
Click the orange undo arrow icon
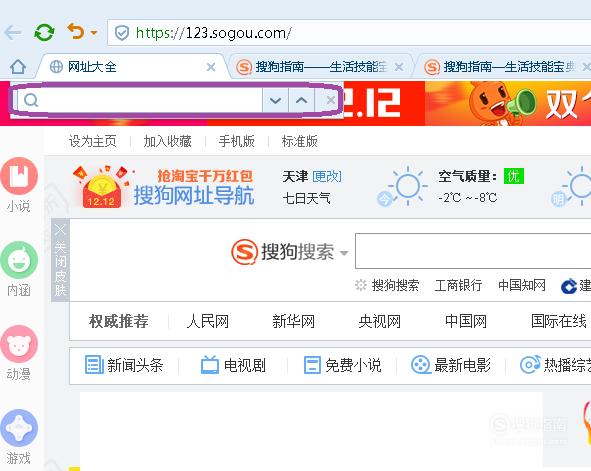point(76,31)
